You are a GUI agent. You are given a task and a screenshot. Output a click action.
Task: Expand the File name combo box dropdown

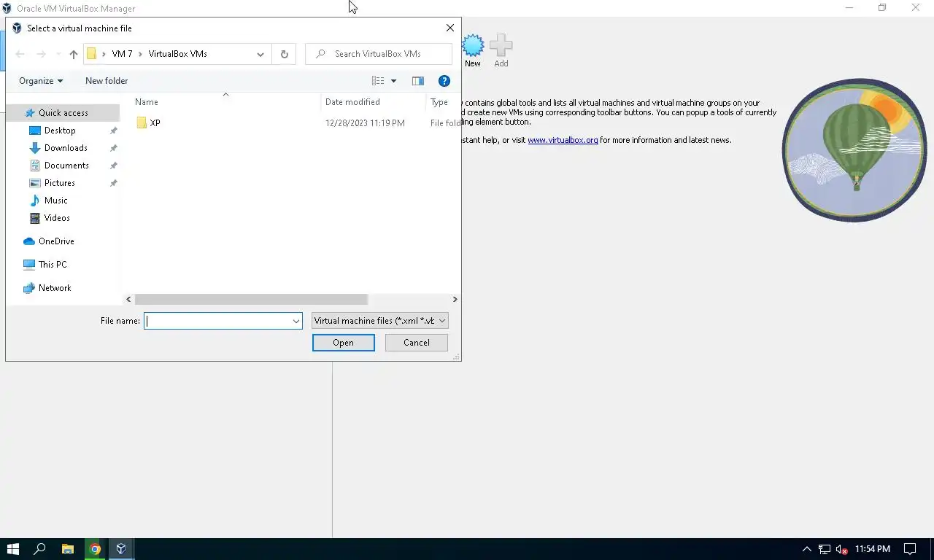click(x=296, y=321)
